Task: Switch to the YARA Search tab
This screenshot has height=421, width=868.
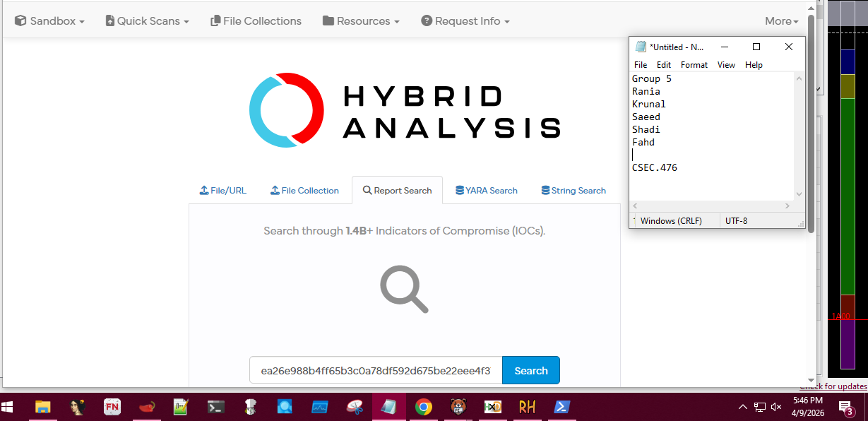Action: coord(487,191)
